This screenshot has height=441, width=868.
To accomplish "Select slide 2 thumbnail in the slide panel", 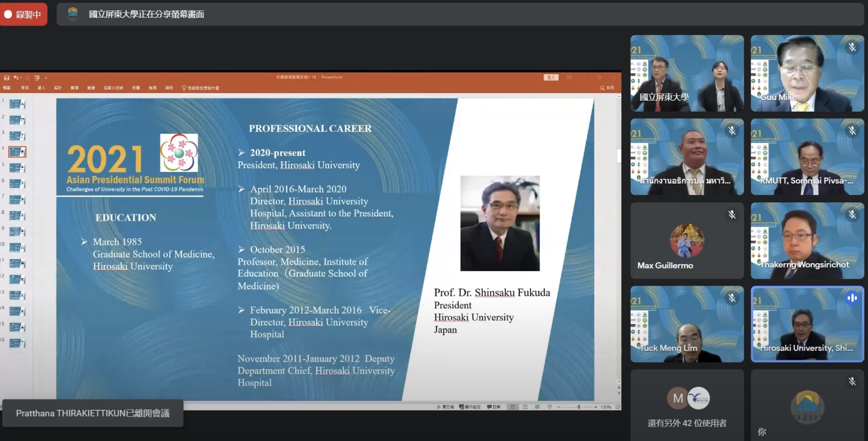I will (x=18, y=120).
